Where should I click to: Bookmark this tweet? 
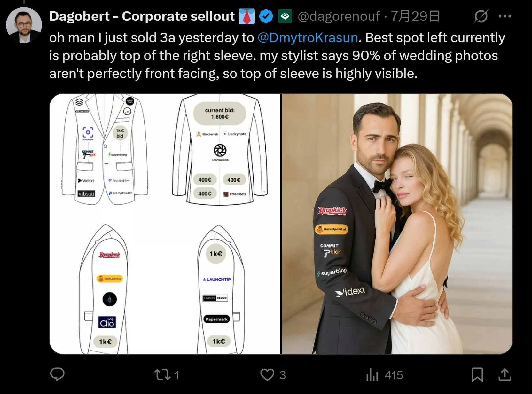(477, 375)
